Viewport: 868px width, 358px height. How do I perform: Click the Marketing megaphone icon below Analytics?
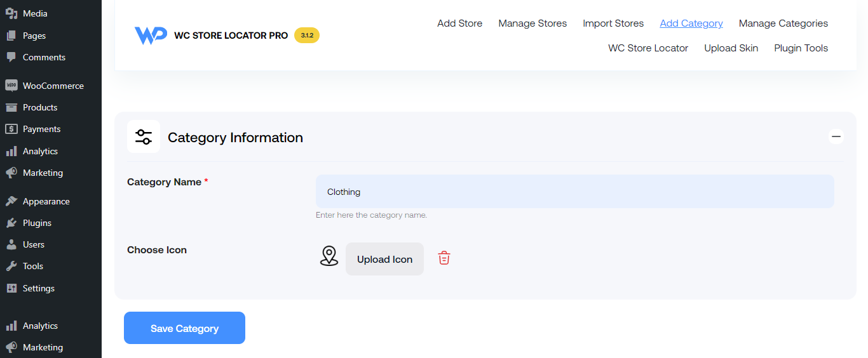[11, 173]
